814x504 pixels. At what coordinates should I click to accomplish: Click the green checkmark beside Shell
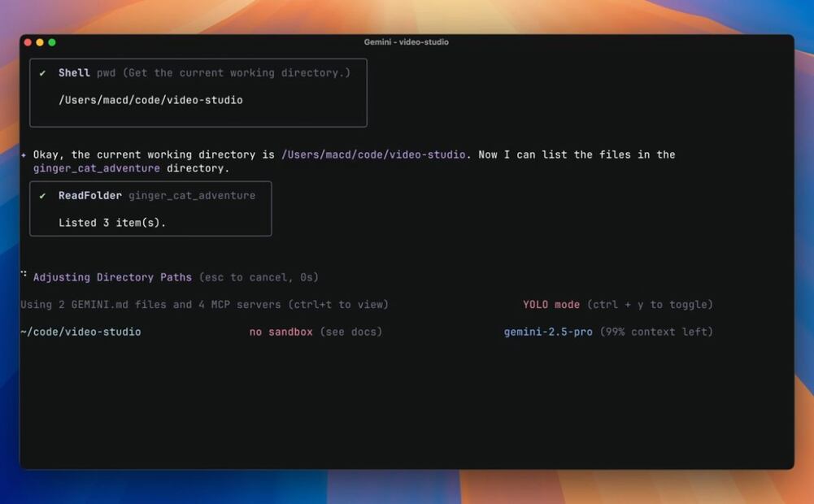click(x=42, y=73)
